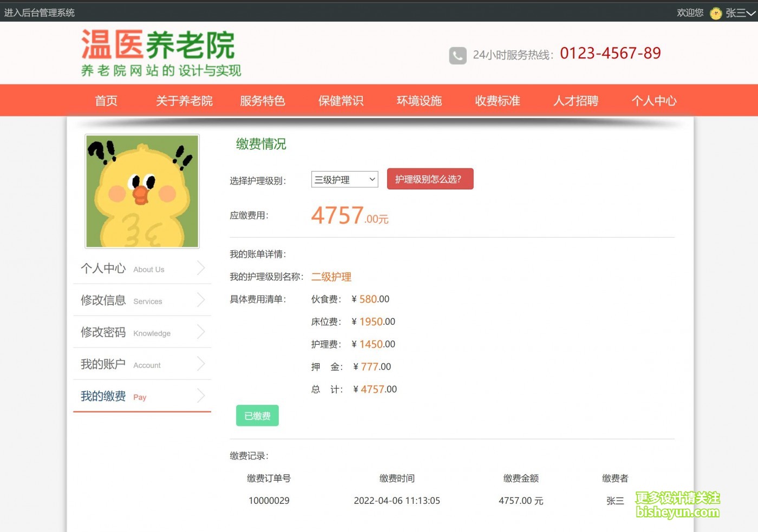758x532 pixels.
Task: Click the arrow icon beside 我的账户 Account
Action: [201, 364]
